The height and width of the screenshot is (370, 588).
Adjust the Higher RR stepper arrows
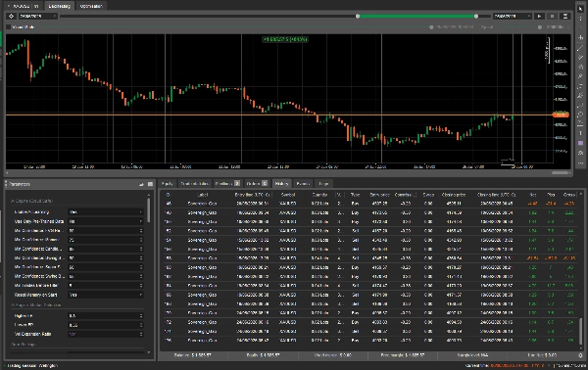click(x=141, y=316)
